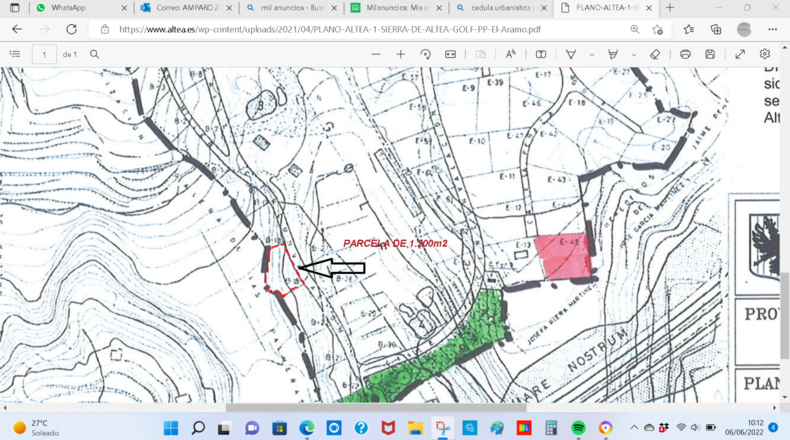The height and width of the screenshot is (440, 790).
Task: Click the altea.es URL address bar
Action: click(x=330, y=29)
